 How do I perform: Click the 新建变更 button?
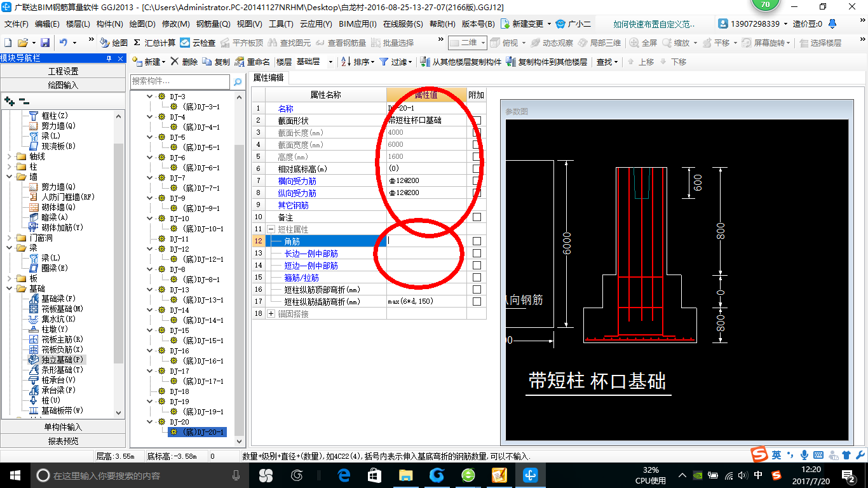[x=526, y=24]
